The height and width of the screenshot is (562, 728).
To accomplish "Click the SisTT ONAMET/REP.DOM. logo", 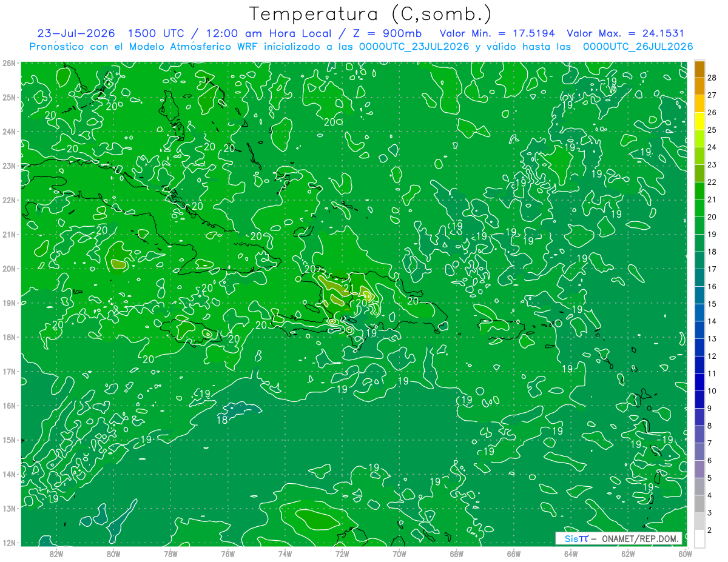I will point(619,538).
